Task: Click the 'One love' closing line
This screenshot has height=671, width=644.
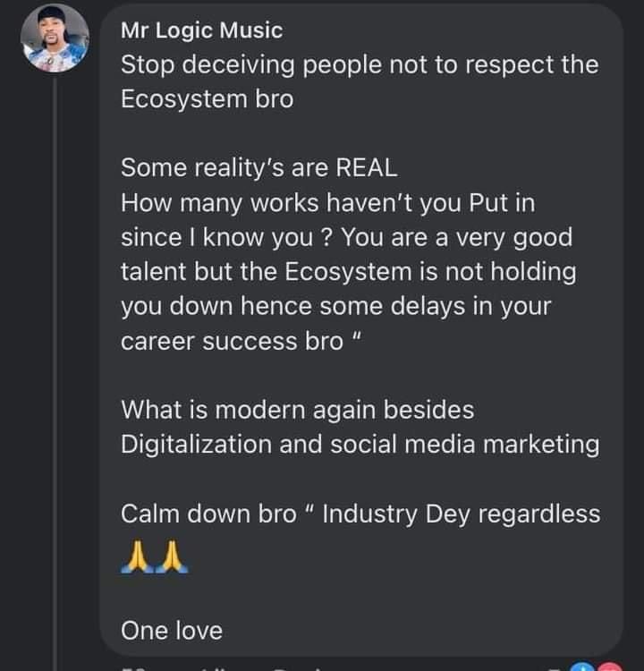Action: click(172, 631)
